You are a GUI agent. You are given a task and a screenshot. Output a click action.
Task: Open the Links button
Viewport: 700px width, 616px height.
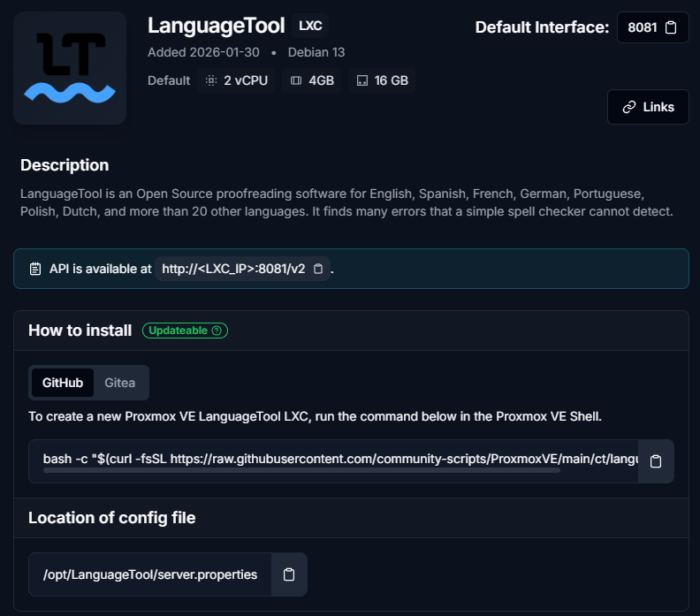[648, 107]
